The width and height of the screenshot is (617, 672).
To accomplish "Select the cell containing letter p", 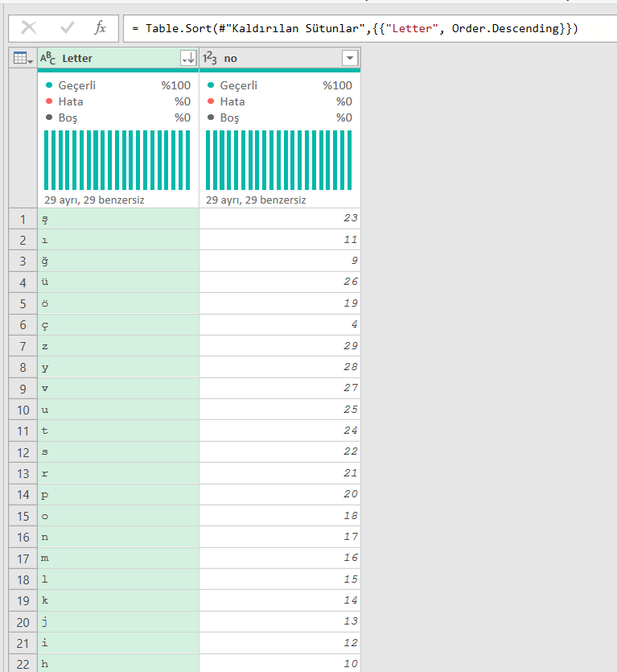I will pos(118,495).
